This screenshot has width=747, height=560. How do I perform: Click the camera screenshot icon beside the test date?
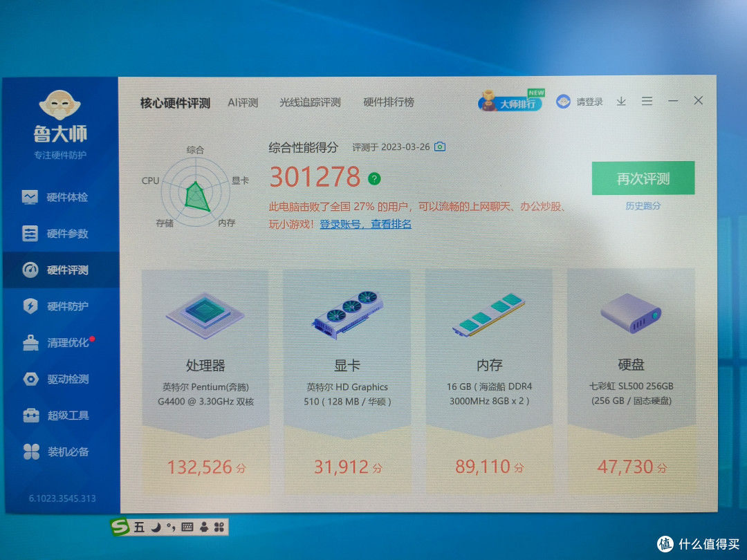click(x=440, y=146)
